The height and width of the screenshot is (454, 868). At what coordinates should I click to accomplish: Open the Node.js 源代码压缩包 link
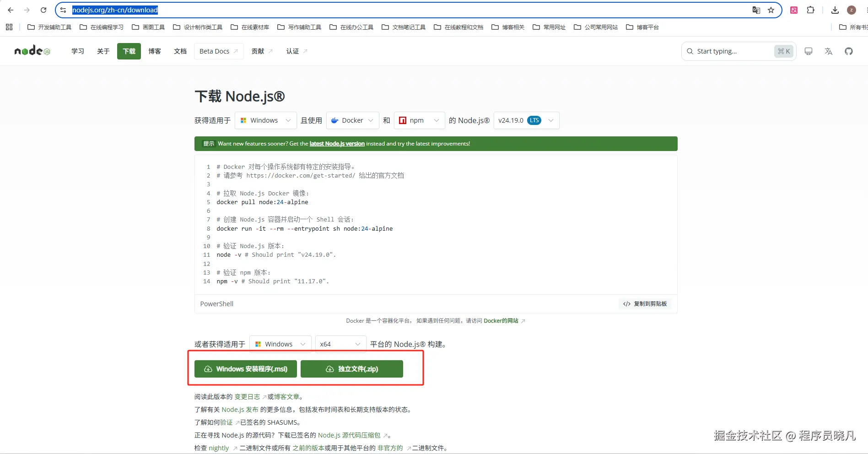(x=349, y=435)
